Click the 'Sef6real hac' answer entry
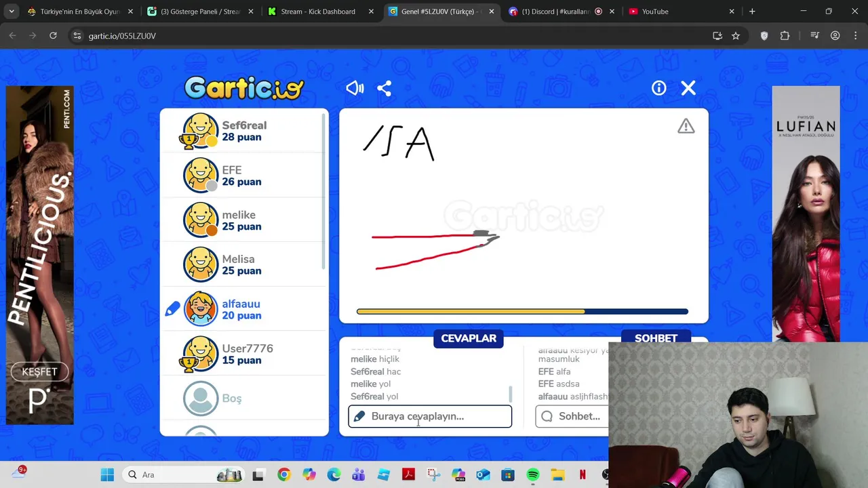Image resolution: width=868 pixels, height=488 pixels. coord(375,371)
